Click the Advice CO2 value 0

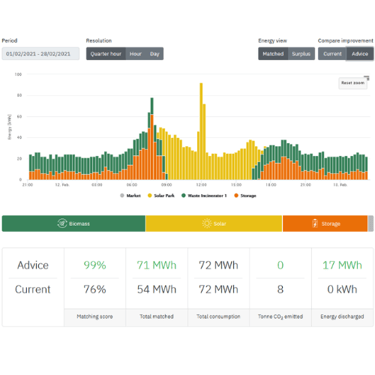pos(280,265)
